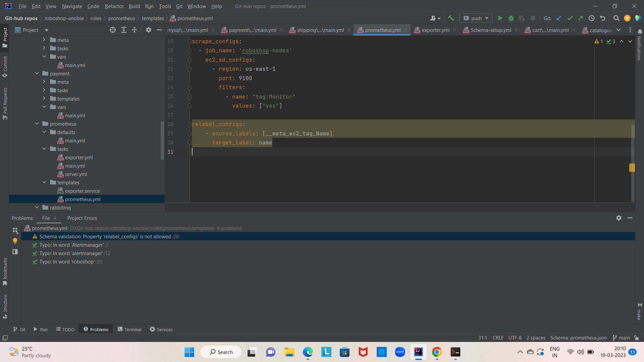Viewport: 644px width, 362px height.
Task: Select opened file using the crosshair icon
Action: (x=112, y=30)
